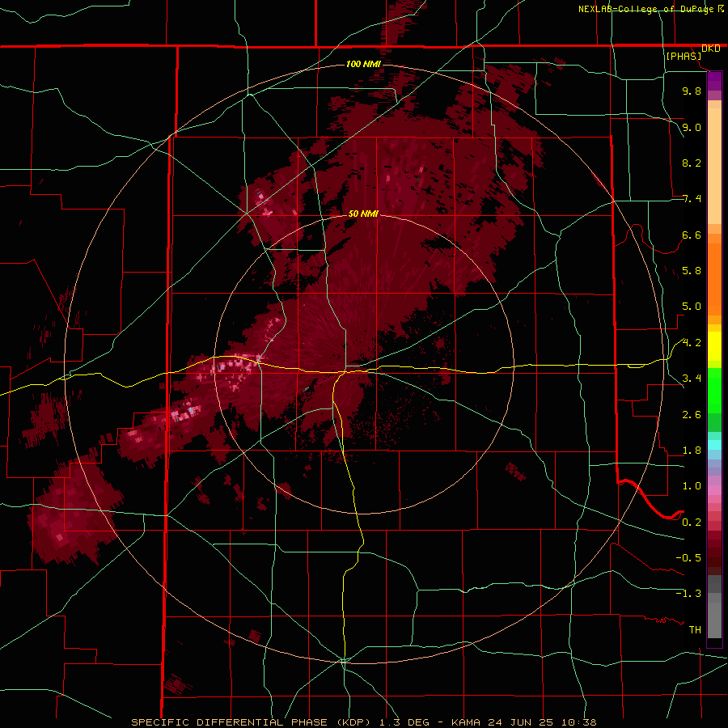Pick the cyan color bar segment
The image size is (728, 728).
click(x=714, y=445)
